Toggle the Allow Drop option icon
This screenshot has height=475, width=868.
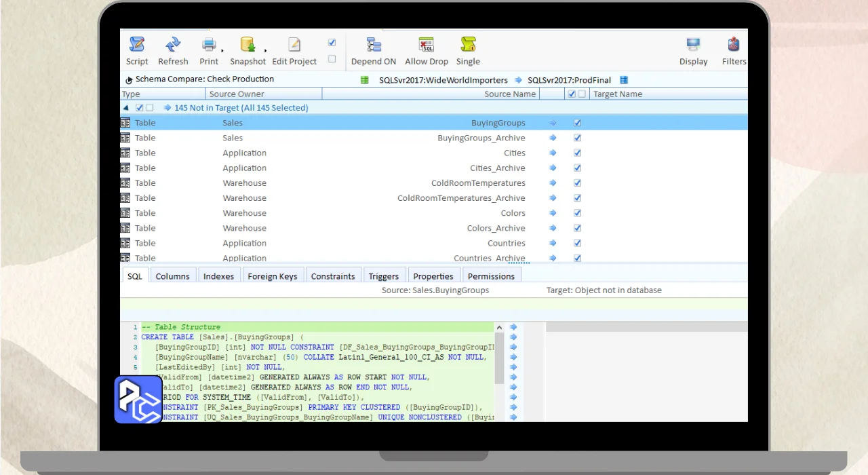426,45
